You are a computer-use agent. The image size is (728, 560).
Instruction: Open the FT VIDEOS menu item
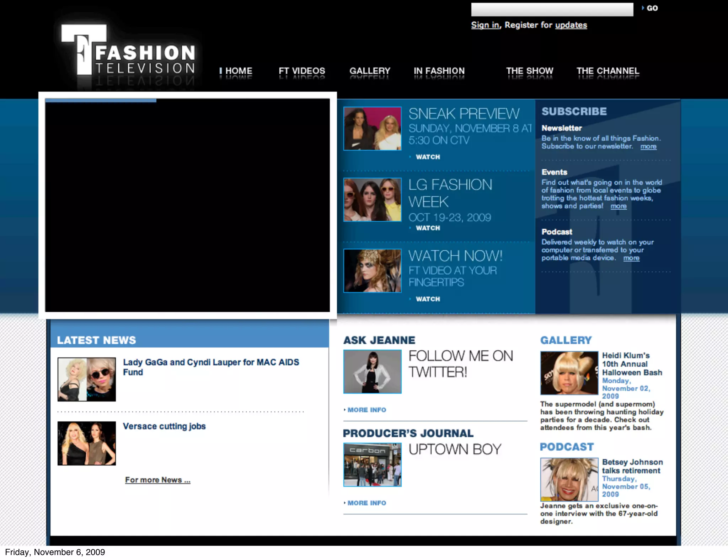[x=302, y=71]
